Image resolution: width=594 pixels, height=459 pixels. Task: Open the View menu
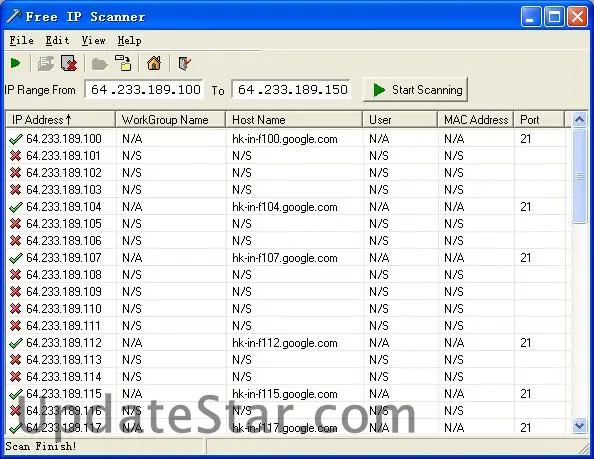(x=94, y=40)
